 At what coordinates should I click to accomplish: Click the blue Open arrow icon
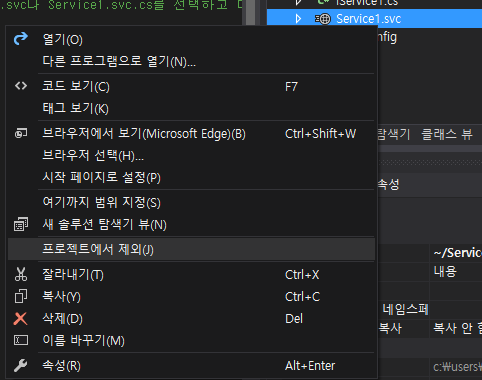click(x=21, y=39)
